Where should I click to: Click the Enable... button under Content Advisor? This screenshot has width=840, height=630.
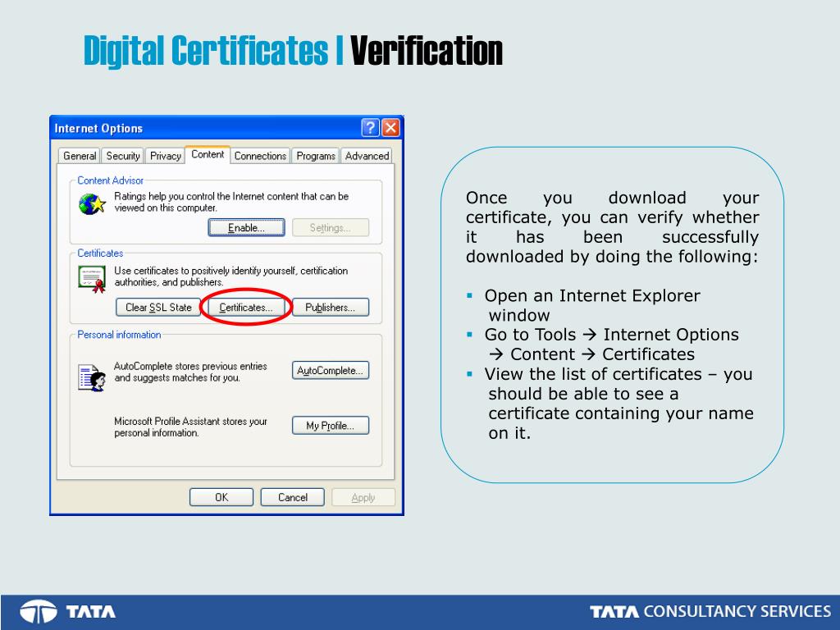coord(246,228)
